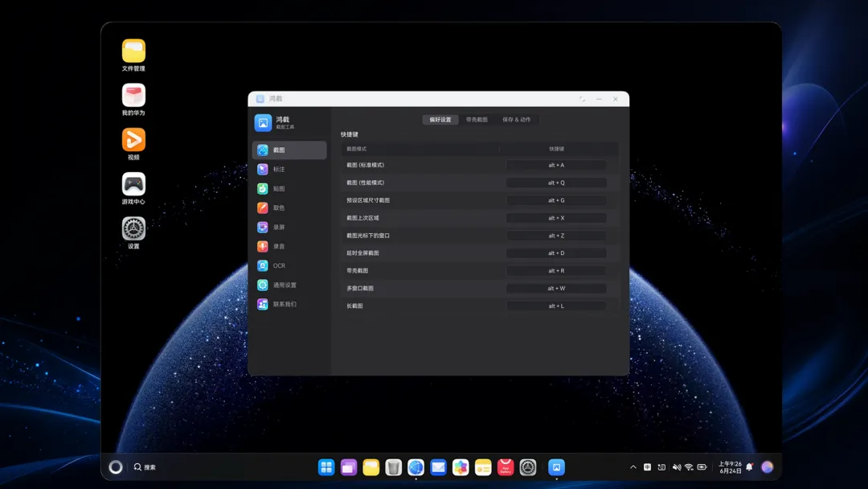
Task: Click the 鸿截 app logo in sidebar
Action: coord(263,122)
